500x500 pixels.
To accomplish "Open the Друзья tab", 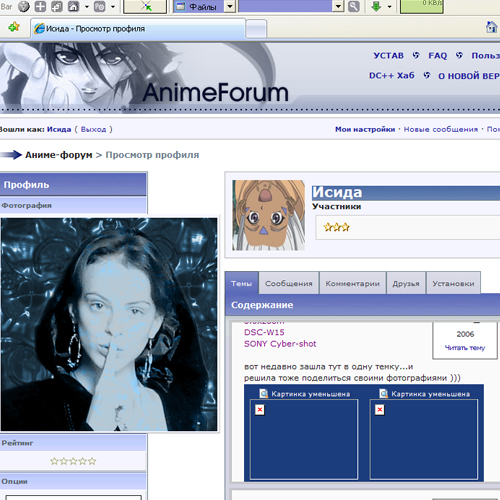I will (406, 283).
